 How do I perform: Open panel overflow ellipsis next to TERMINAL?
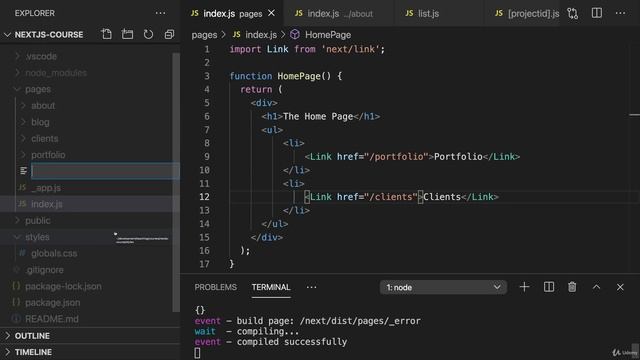311,287
